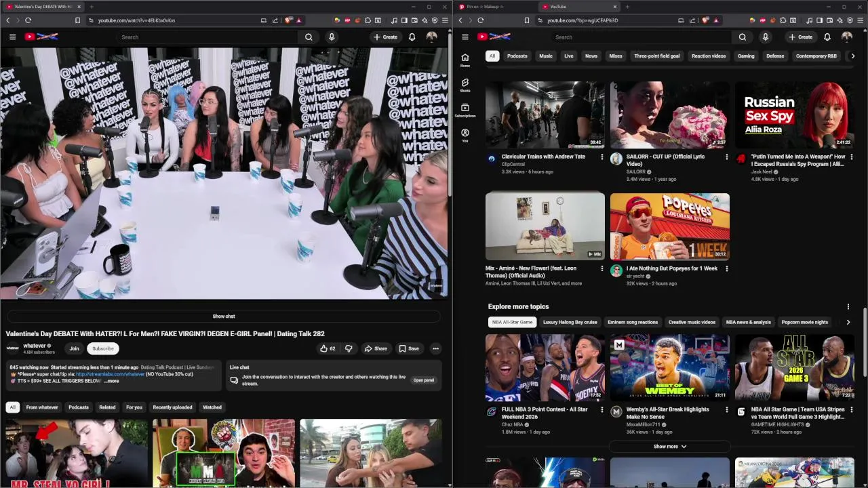Open the streamlabs.com/whatever link

(110, 374)
